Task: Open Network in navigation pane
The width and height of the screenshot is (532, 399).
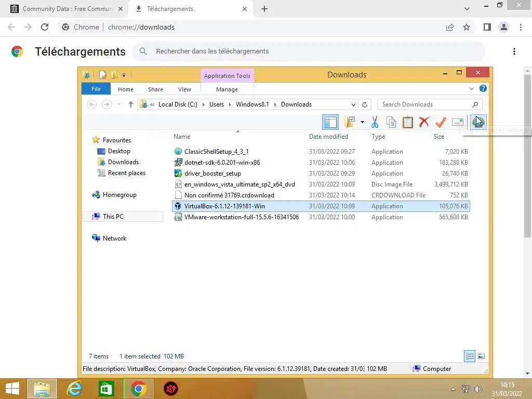Action: click(x=114, y=238)
